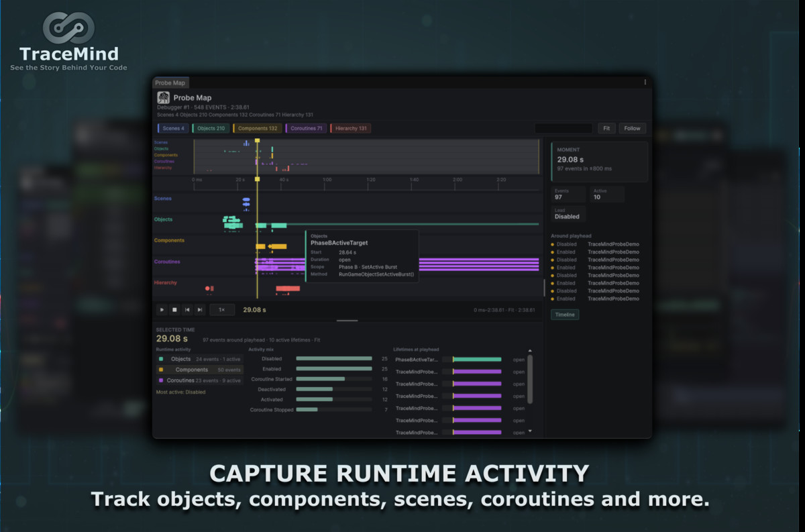Click purple swatch beside Coroutines in Runtime activity
The width and height of the screenshot is (805, 532).
tap(161, 380)
